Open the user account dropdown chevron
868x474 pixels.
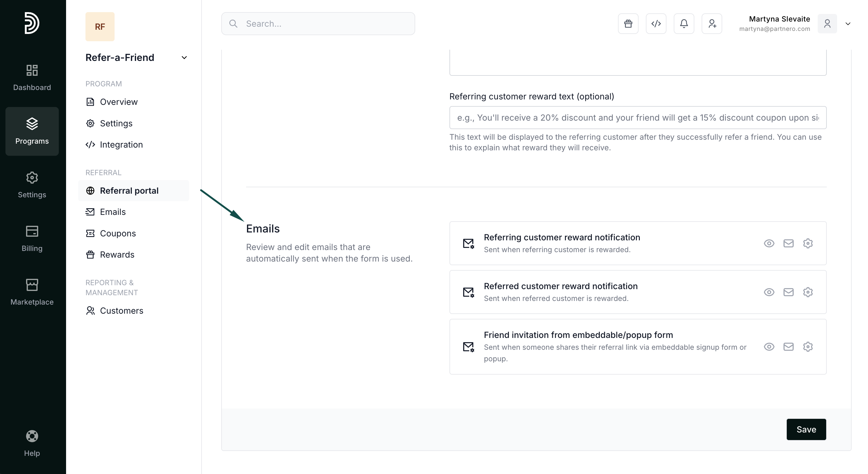848,24
